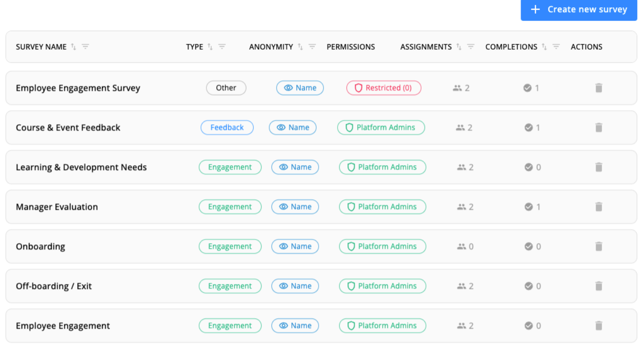The image size is (644, 358).
Task: Open Learning & Development Needs survey
Action: tap(81, 167)
